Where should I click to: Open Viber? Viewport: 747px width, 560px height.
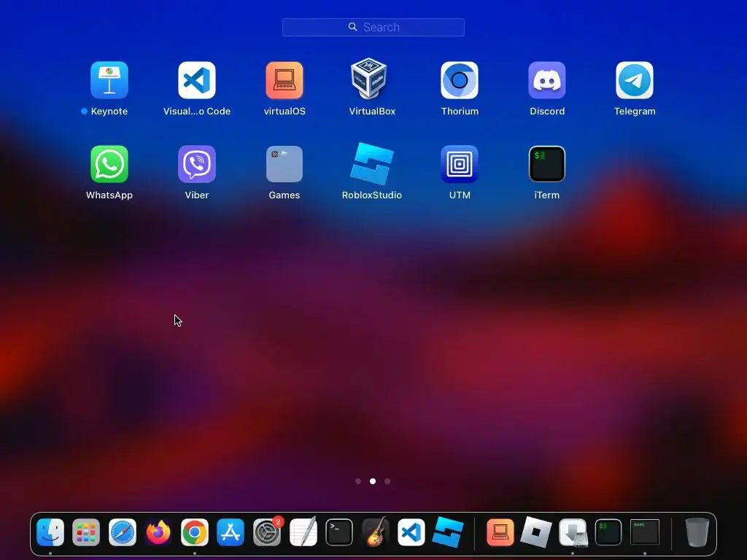pyautogui.click(x=197, y=164)
